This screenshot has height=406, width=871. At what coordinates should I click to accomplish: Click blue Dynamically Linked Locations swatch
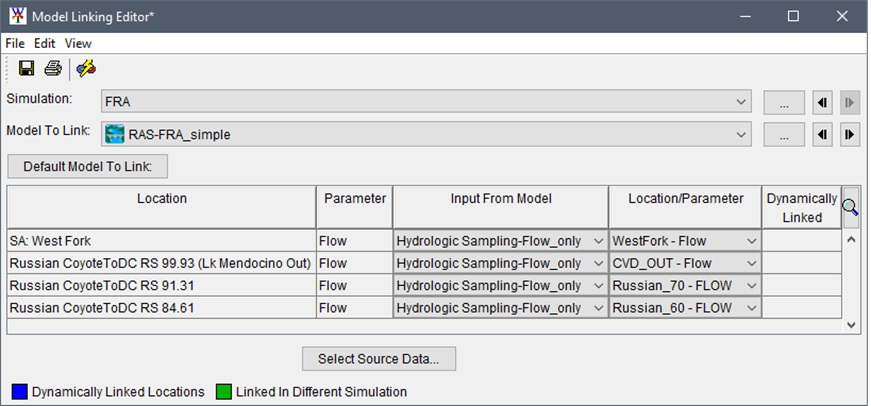[x=18, y=391]
